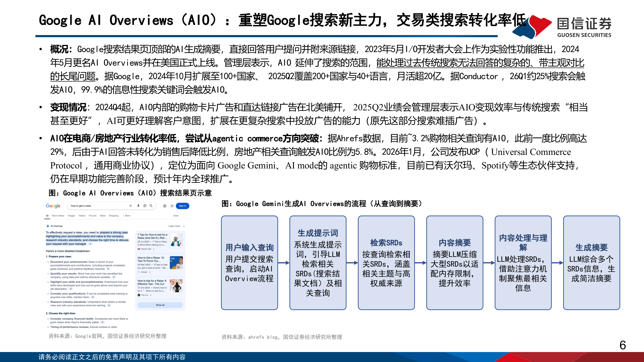Click the '检索SRDs' flow box
644x362 pixels.
386,263
